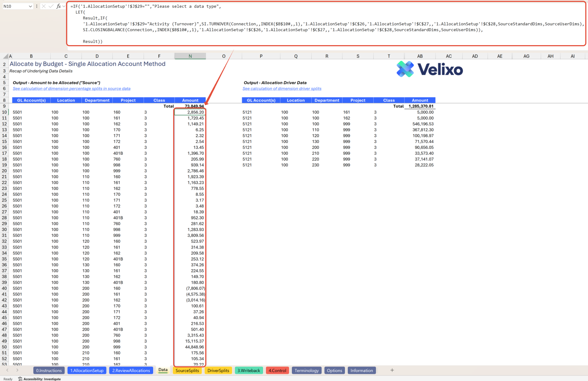Viewport: 588px width, 381px height.
Task: Switch to the 3.Writeback sheet tab
Action: click(x=248, y=370)
